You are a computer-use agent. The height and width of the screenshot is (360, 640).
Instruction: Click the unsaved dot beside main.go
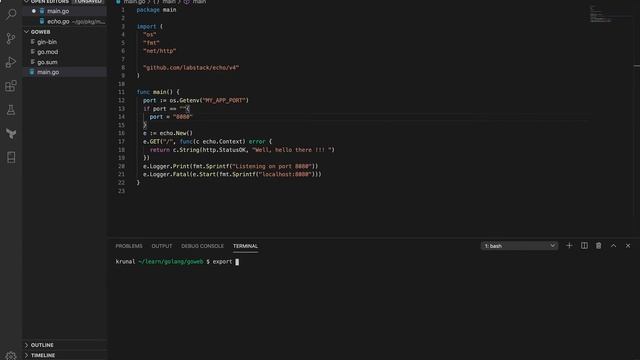pyautogui.click(x=34, y=11)
